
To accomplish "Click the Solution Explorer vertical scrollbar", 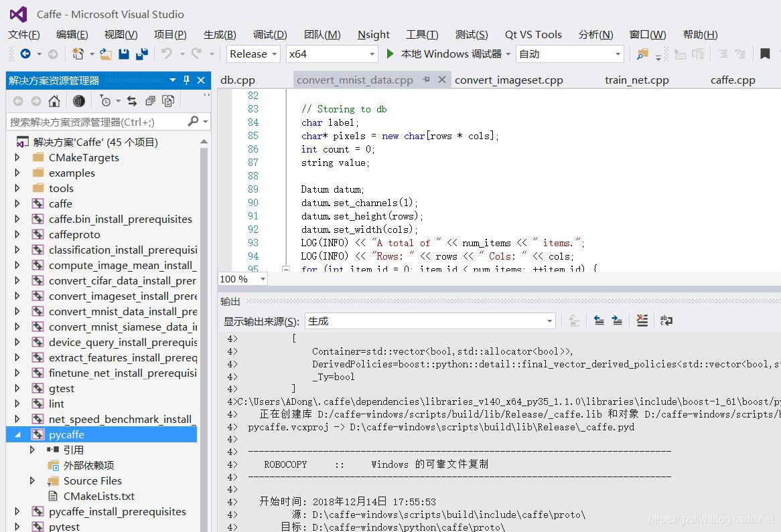I will pos(204,339).
